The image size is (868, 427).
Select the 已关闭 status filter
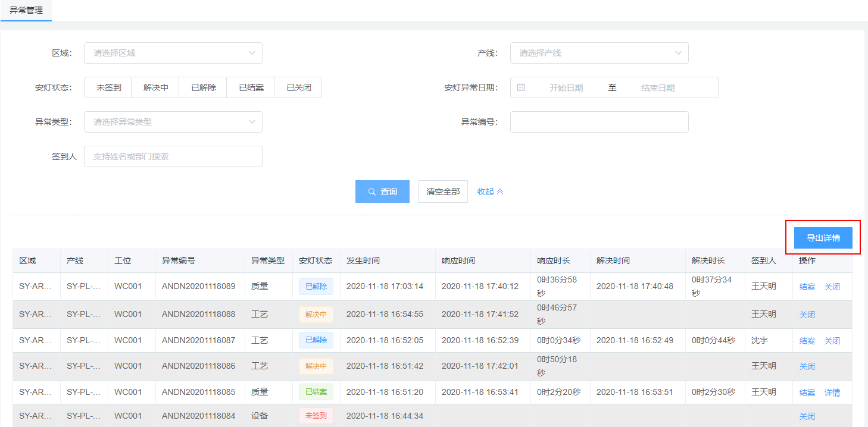pyautogui.click(x=298, y=87)
